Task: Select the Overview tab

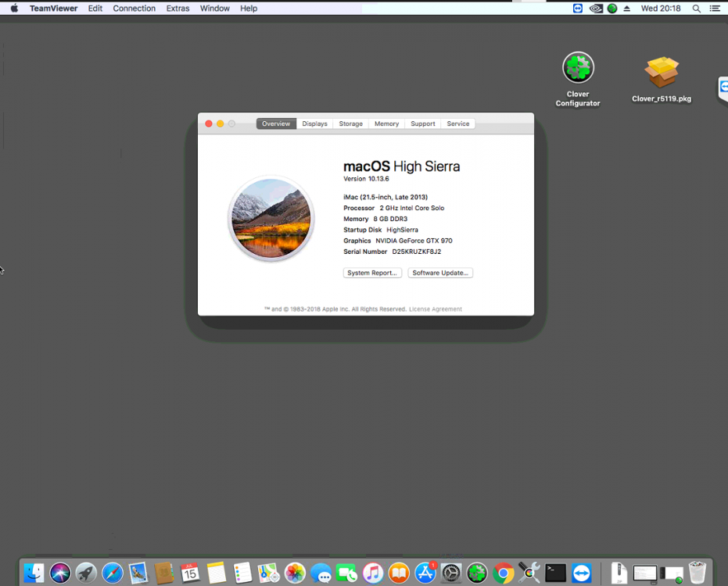Action: (276, 124)
